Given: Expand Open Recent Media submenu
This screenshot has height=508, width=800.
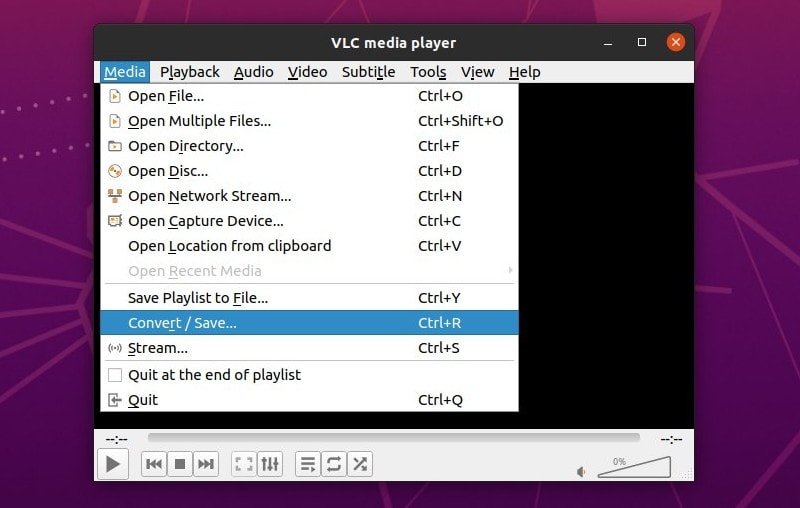Looking at the screenshot, I should pyautogui.click(x=309, y=271).
